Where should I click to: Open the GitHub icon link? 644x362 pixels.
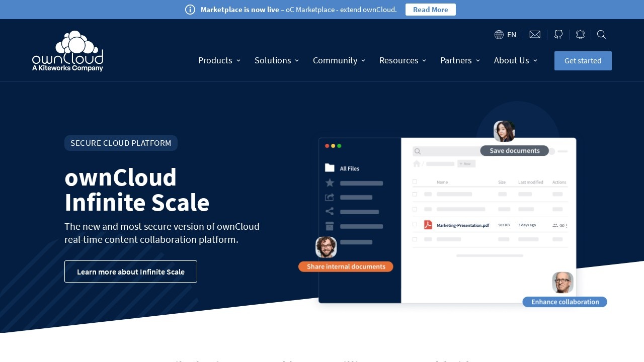[x=558, y=35]
